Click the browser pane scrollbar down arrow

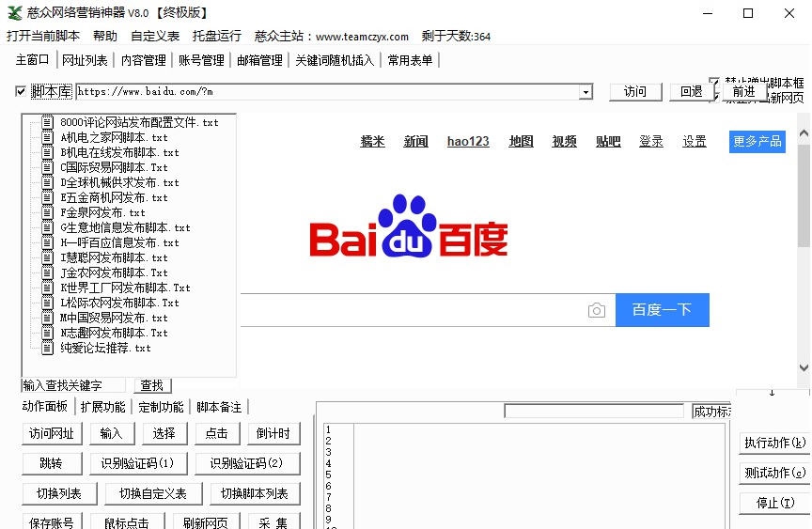click(x=804, y=367)
